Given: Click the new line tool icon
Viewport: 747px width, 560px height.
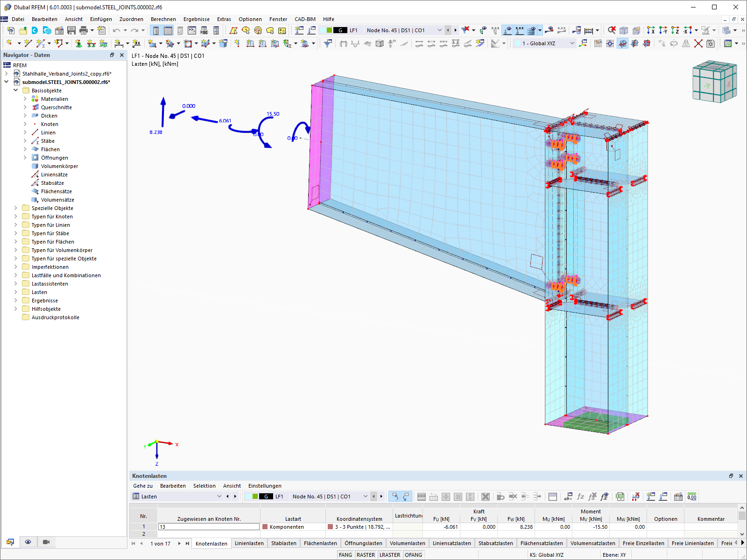Looking at the screenshot, I should click(28, 43).
